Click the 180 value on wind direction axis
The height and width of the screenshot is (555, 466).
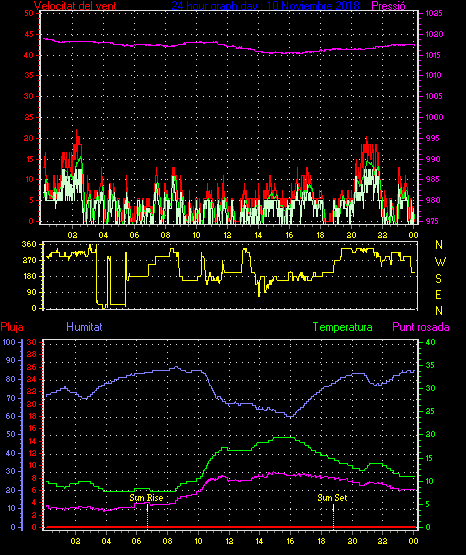point(29,276)
